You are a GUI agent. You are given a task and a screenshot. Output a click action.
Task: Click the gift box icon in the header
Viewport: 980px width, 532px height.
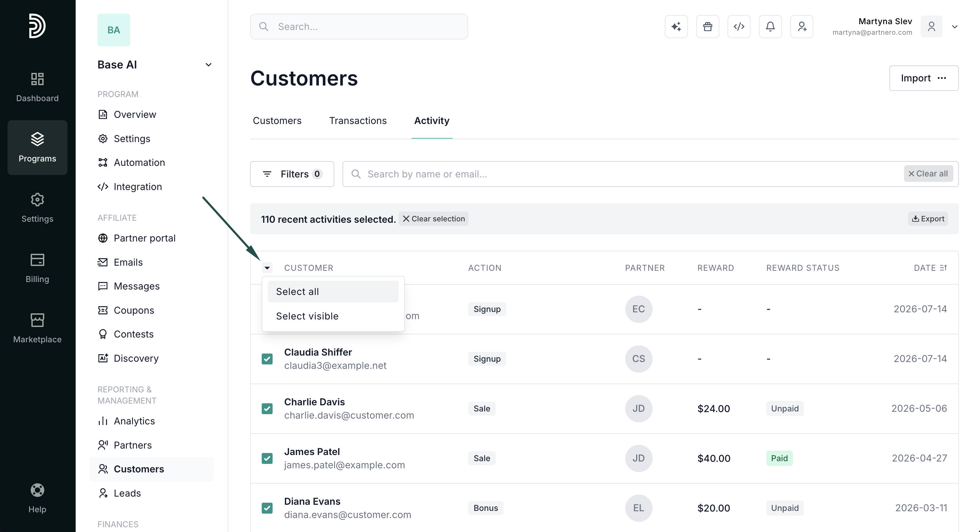coord(708,27)
